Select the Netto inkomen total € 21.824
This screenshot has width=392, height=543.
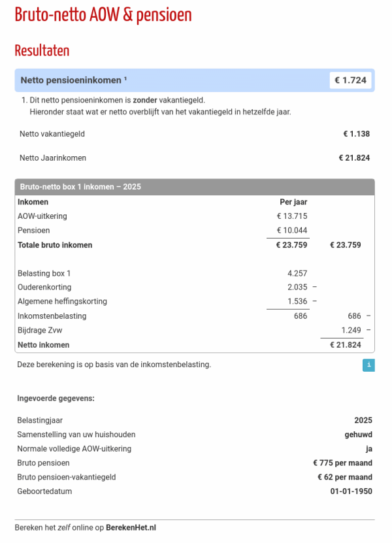coord(349,344)
